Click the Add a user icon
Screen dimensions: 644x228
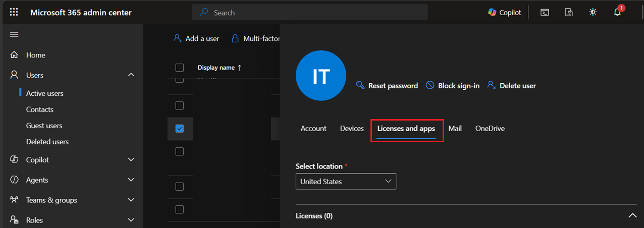[177, 38]
